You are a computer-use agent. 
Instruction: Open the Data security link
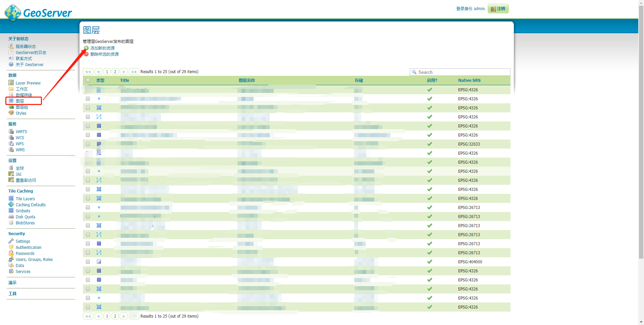pos(20,265)
